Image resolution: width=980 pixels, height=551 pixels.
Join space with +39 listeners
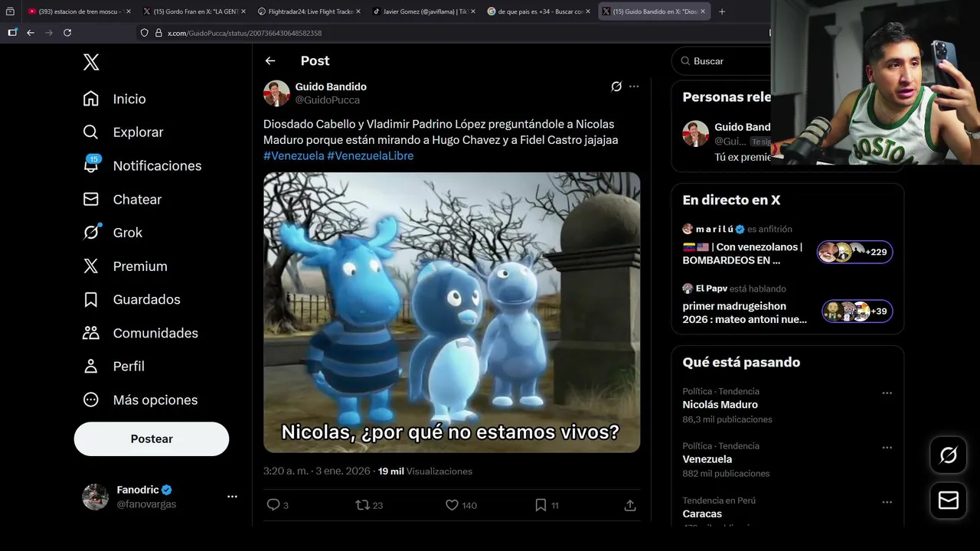857,311
